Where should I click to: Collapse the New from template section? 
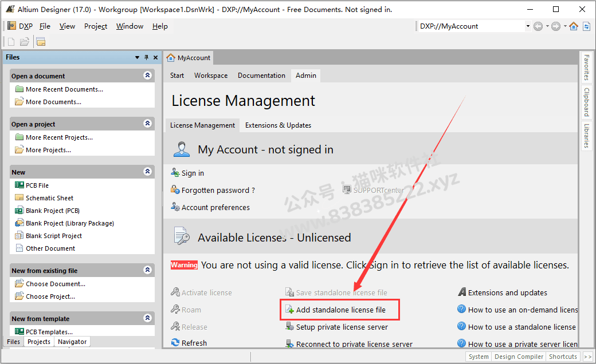click(x=147, y=318)
